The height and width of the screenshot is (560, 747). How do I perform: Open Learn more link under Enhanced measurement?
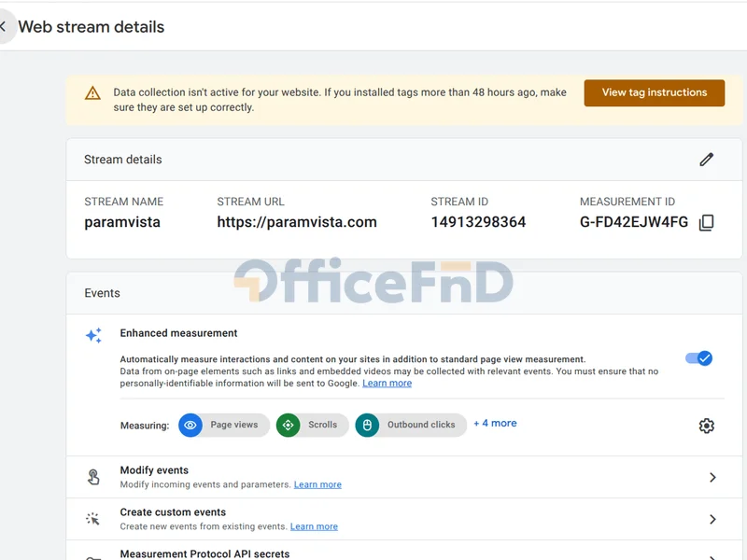click(x=387, y=384)
